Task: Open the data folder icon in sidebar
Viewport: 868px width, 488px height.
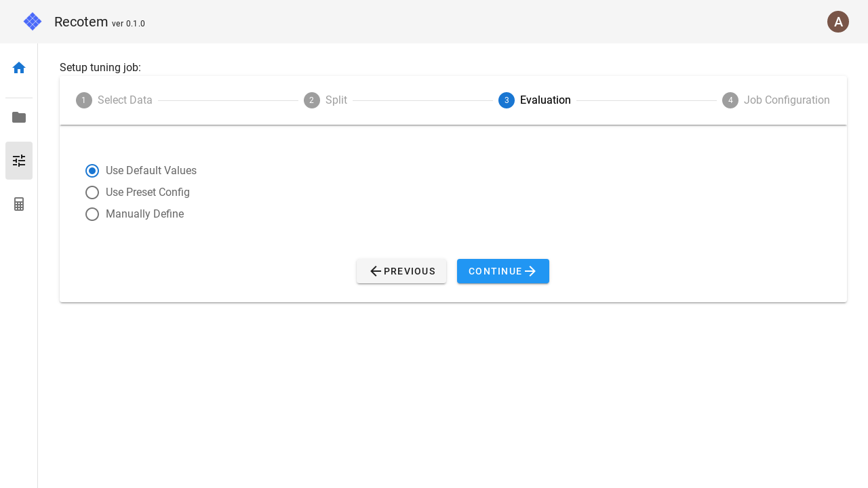Action: (18, 117)
